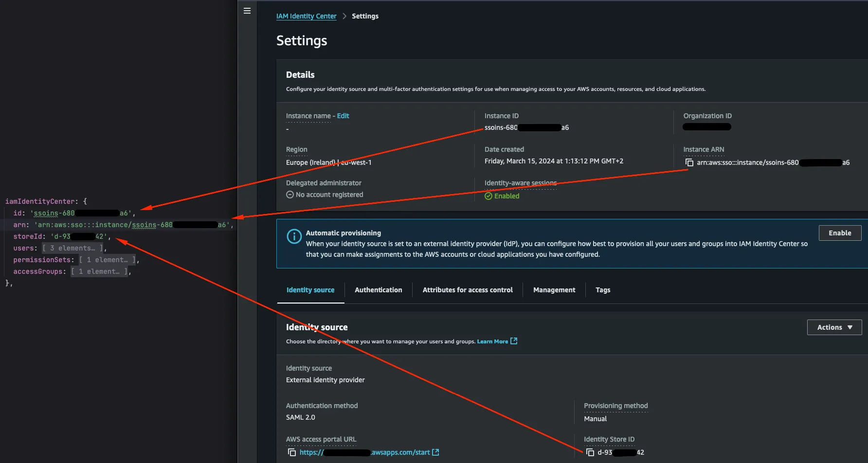868x463 pixels.
Task: Click the no-account-registered icon under Delegated administrator
Action: pyautogui.click(x=289, y=195)
